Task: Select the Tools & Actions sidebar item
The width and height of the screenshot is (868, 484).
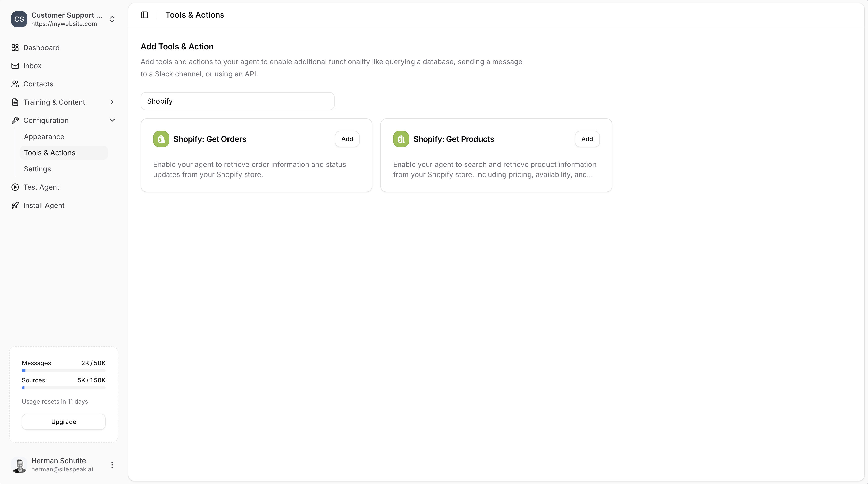Action: [50, 153]
